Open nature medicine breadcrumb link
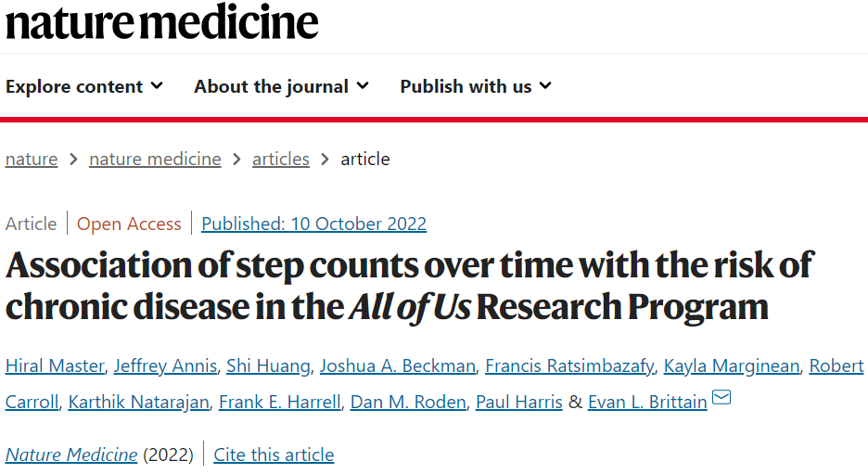Viewport: 868px width, 474px height. [155, 159]
